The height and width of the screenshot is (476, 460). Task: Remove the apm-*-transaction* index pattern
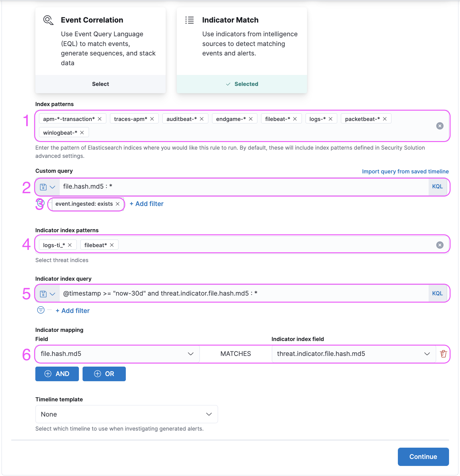(x=100, y=119)
